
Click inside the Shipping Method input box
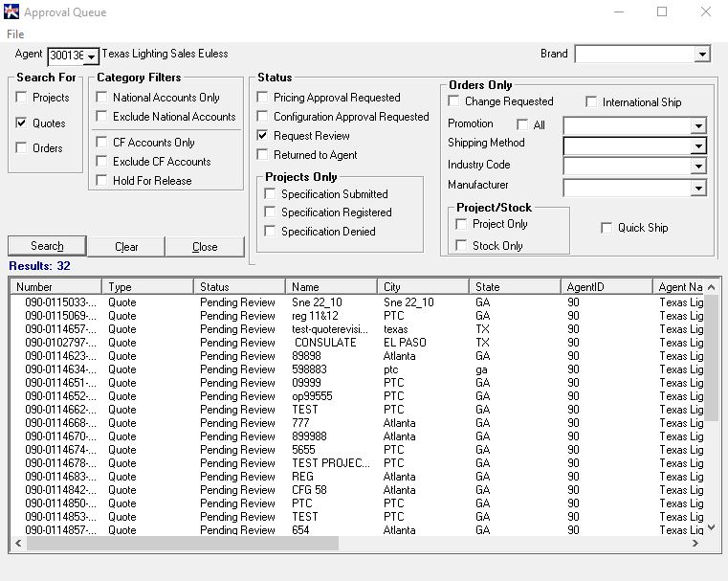click(628, 146)
